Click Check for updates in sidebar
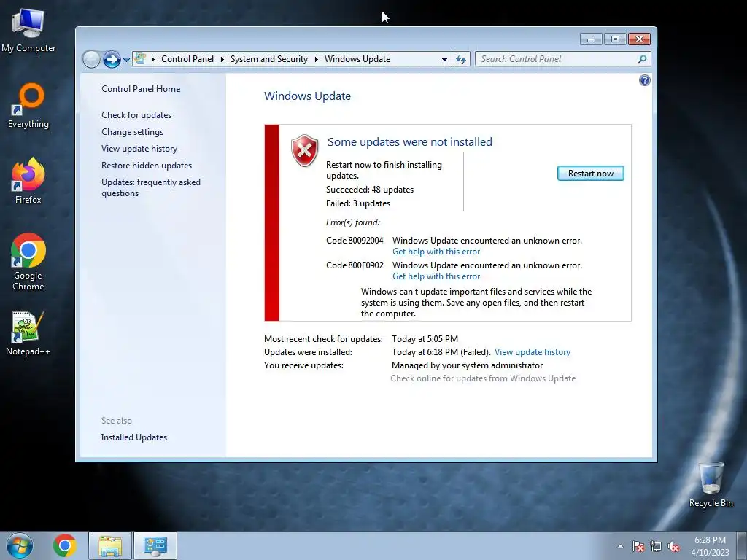The height and width of the screenshot is (560, 747). click(136, 114)
